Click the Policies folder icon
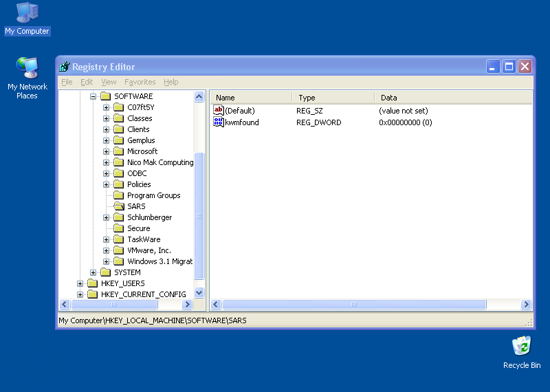 [x=119, y=184]
